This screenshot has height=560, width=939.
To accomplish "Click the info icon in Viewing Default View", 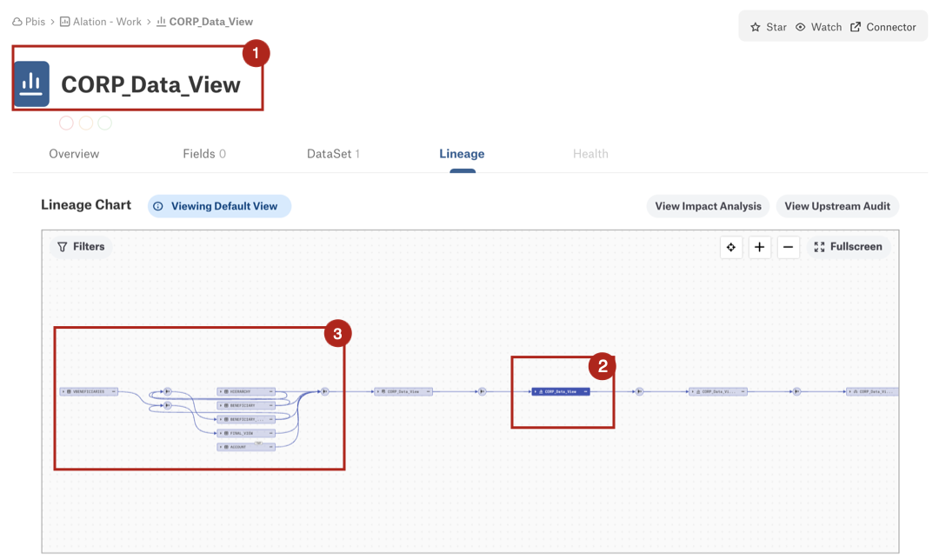I will tap(158, 206).
